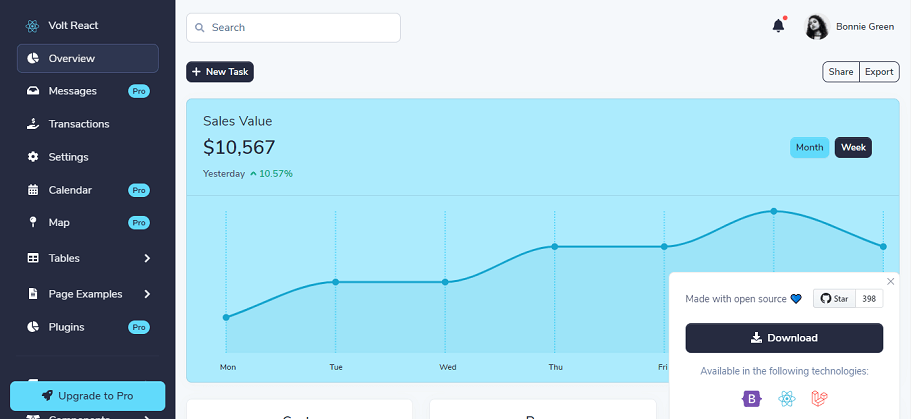The width and height of the screenshot is (911, 419).
Task: Click Bonnie Green's profile avatar
Action: [x=817, y=27]
